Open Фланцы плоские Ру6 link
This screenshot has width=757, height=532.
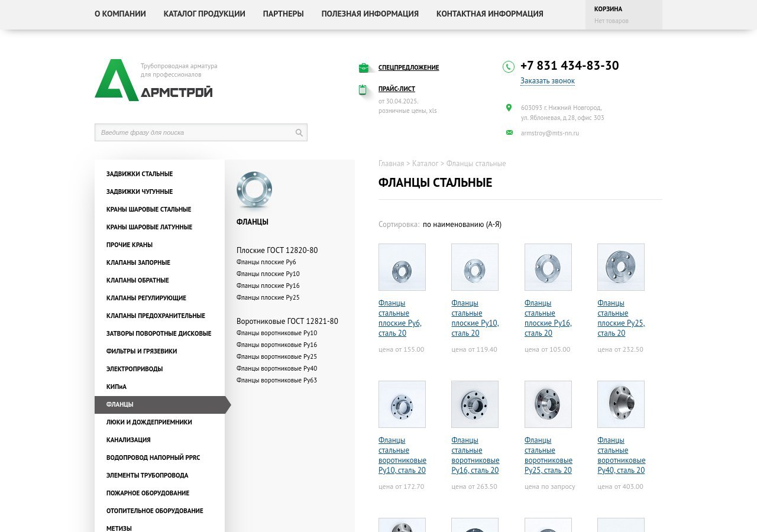266,262
